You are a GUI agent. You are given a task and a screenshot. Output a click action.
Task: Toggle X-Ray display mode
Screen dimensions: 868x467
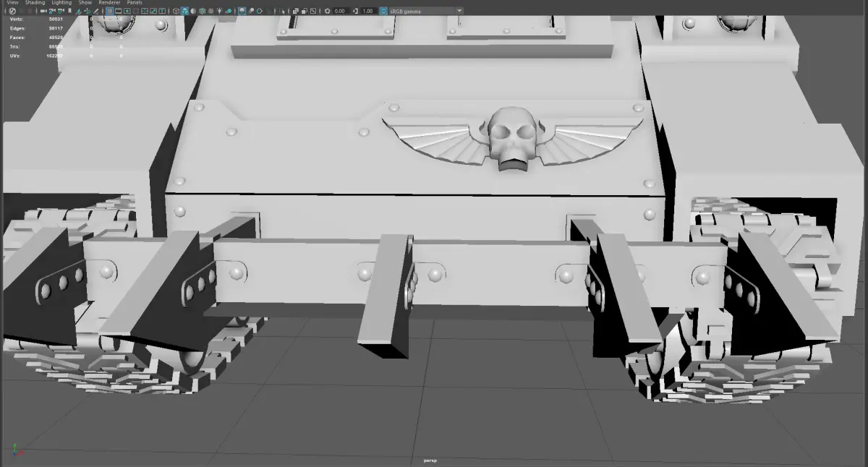pos(295,11)
